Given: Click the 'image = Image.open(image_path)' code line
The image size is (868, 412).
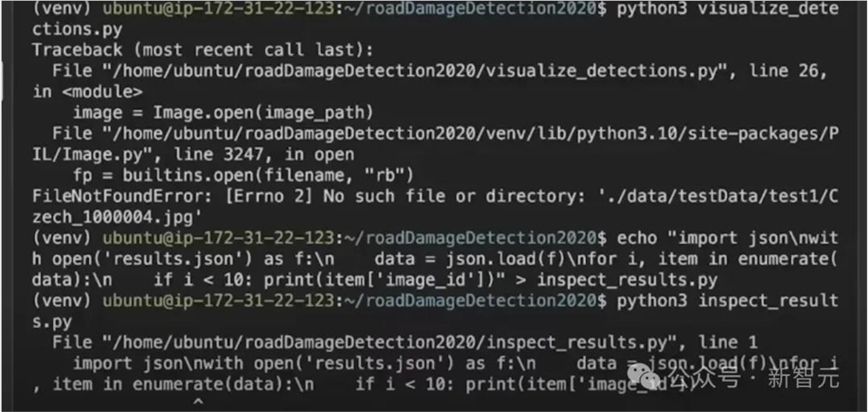Looking at the screenshot, I should tap(223, 112).
